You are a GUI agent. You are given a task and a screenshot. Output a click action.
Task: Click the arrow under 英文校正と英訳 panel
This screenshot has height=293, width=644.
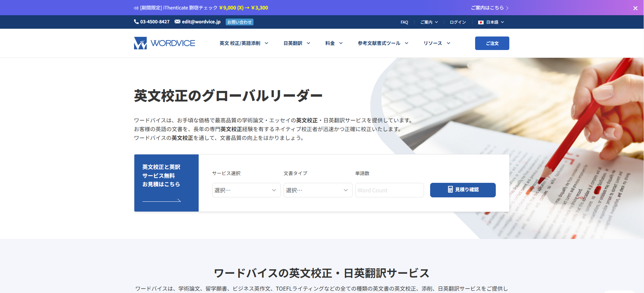162,200
